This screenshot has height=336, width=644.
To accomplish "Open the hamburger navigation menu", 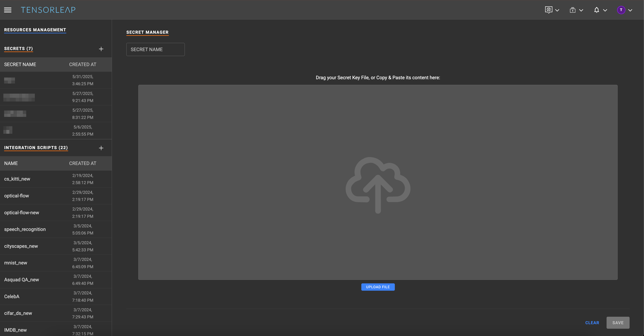I will coord(8,10).
